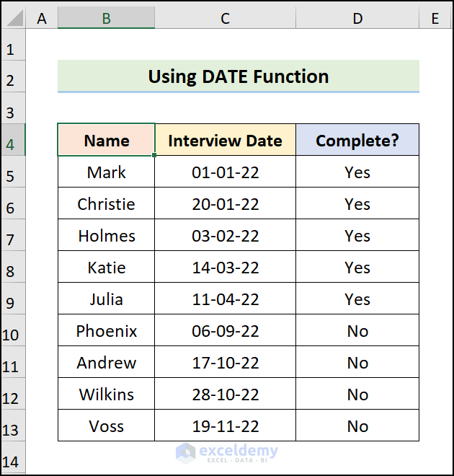
Task: Select Katie's interview date 14-03-22
Action: pyautogui.click(x=225, y=268)
